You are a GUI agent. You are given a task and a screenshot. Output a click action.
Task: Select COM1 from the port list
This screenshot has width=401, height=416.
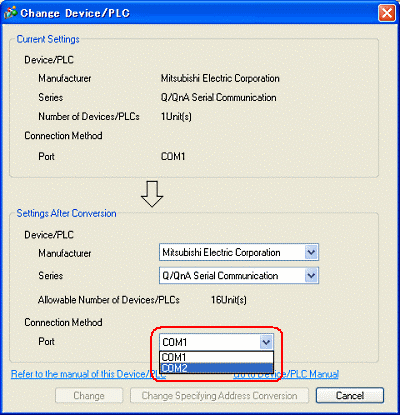(216, 357)
